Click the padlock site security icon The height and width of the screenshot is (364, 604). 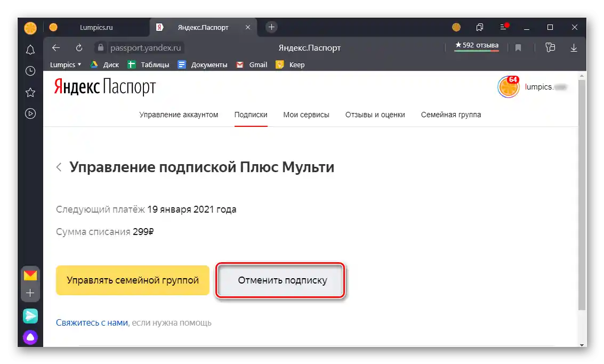(101, 47)
